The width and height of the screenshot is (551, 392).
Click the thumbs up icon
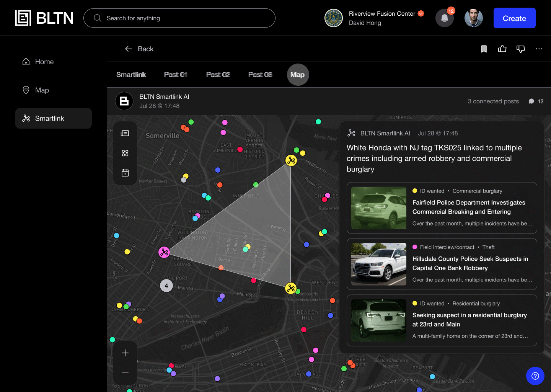502,49
